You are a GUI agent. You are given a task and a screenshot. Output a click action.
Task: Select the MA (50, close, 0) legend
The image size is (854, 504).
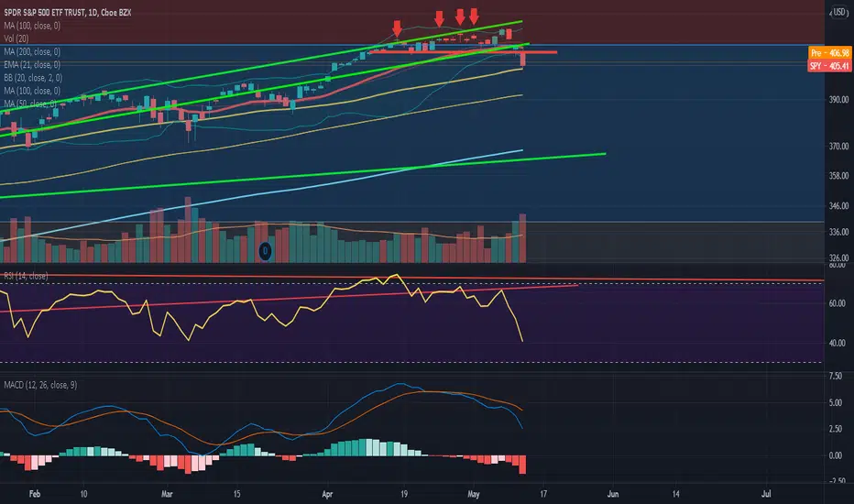30,104
